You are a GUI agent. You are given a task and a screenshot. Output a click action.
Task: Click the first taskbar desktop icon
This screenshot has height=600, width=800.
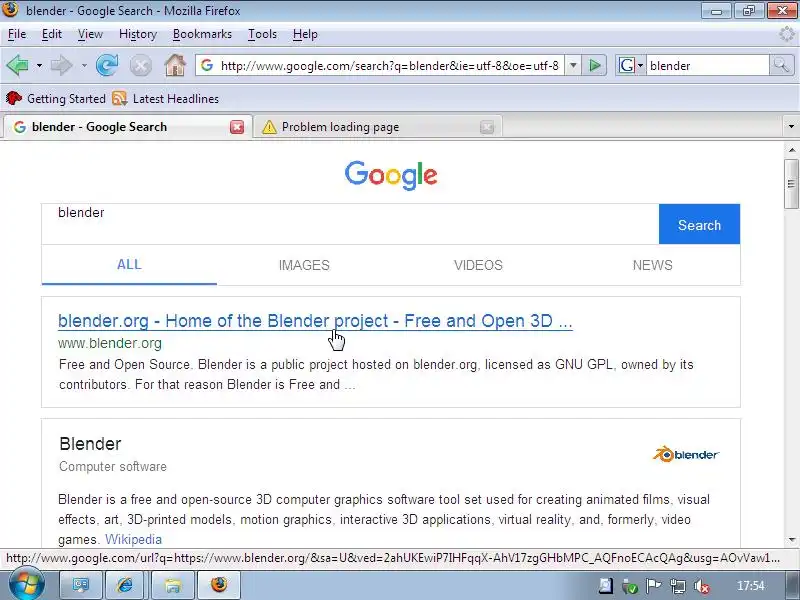(x=81, y=585)
